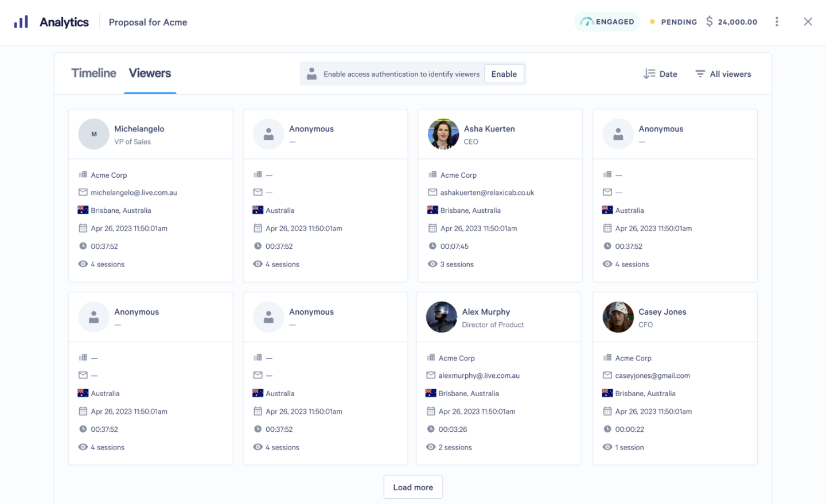
Task: Click the ENGAGED progress ring
Action: click(x=586, y=21)
